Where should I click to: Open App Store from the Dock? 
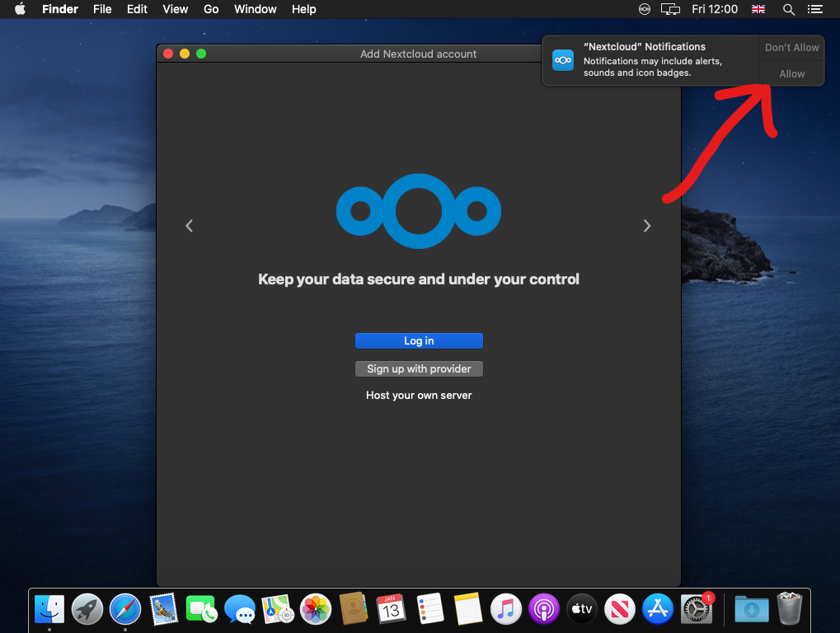coord(658,609)
